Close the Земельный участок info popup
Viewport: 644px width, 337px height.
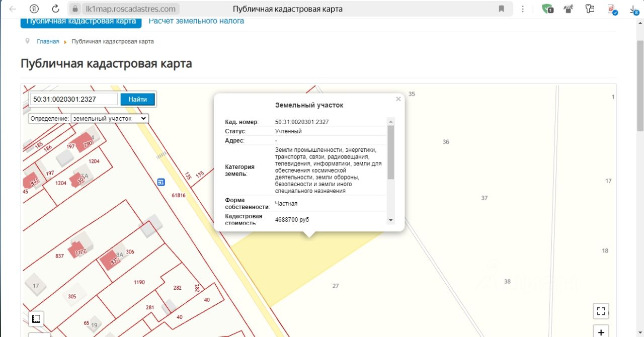coord(398,99)
